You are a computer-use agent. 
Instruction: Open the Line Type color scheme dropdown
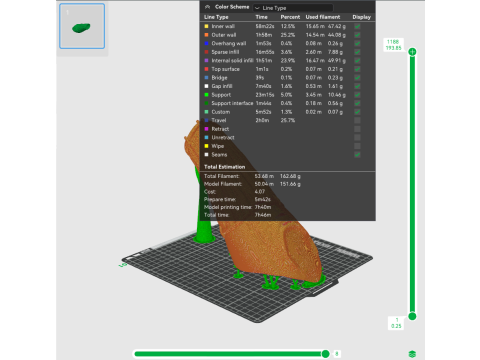tap(293, 8)
